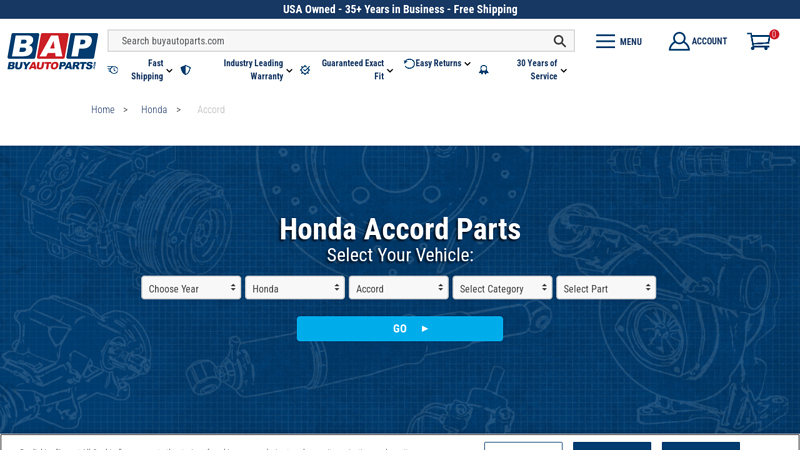
Task: Click the Honda Accord Parts heading
Action: [x=400, y=229]
